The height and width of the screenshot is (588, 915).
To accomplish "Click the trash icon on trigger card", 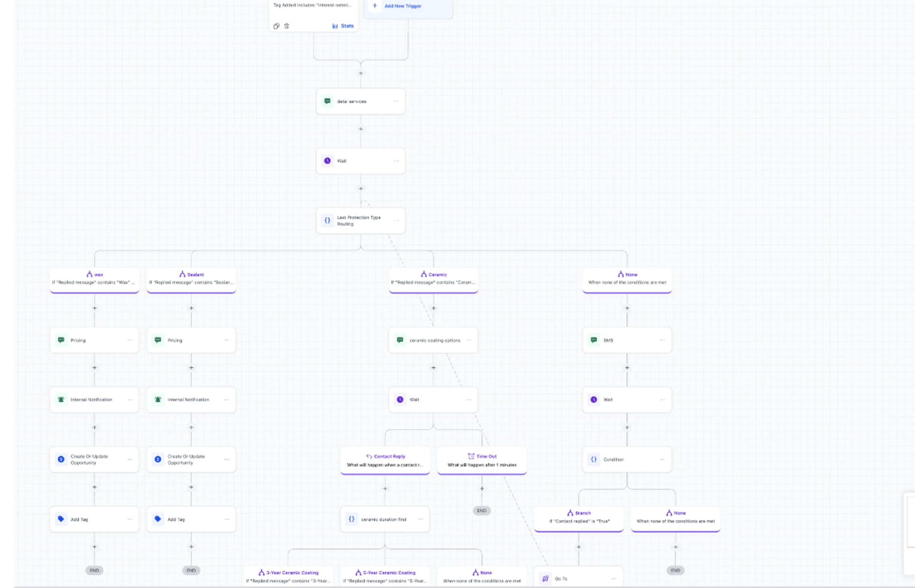I will pyautogui.click(x=287, y=26).
